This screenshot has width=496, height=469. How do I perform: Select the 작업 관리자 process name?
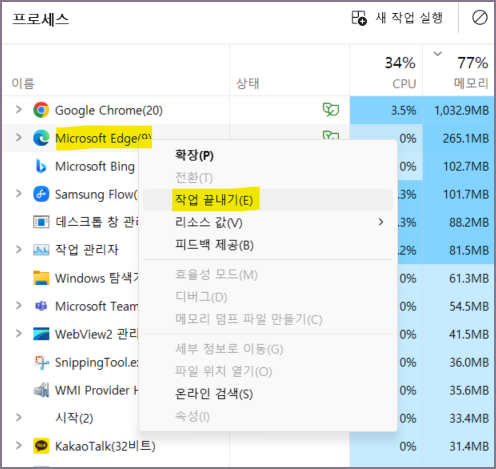(87, 250)
